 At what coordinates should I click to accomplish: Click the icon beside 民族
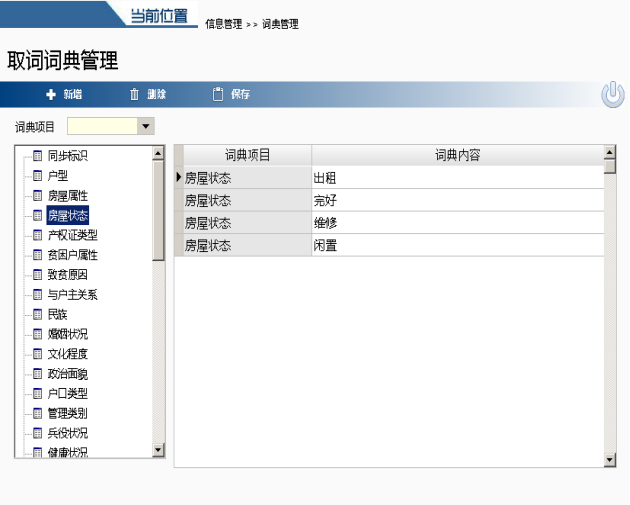pos(37,314)
